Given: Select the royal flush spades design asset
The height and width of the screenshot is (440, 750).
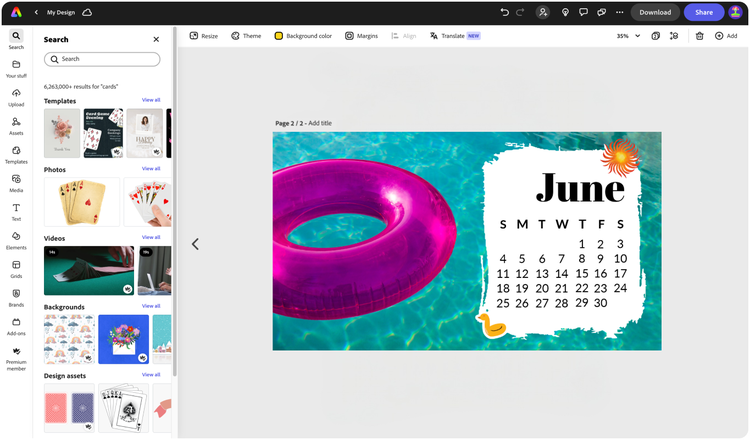Looking at the screenshot, I should coord(123,408).
